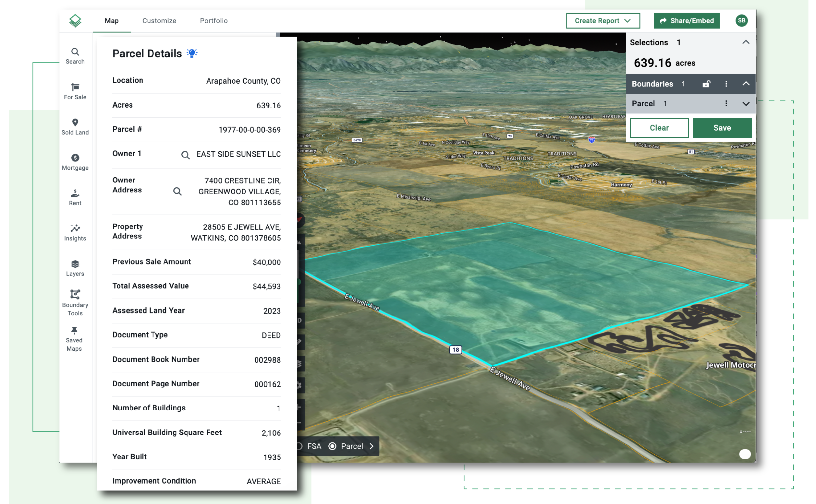Click the Map tab
Viewport: 816px width, 504px height.
[111, 21]
